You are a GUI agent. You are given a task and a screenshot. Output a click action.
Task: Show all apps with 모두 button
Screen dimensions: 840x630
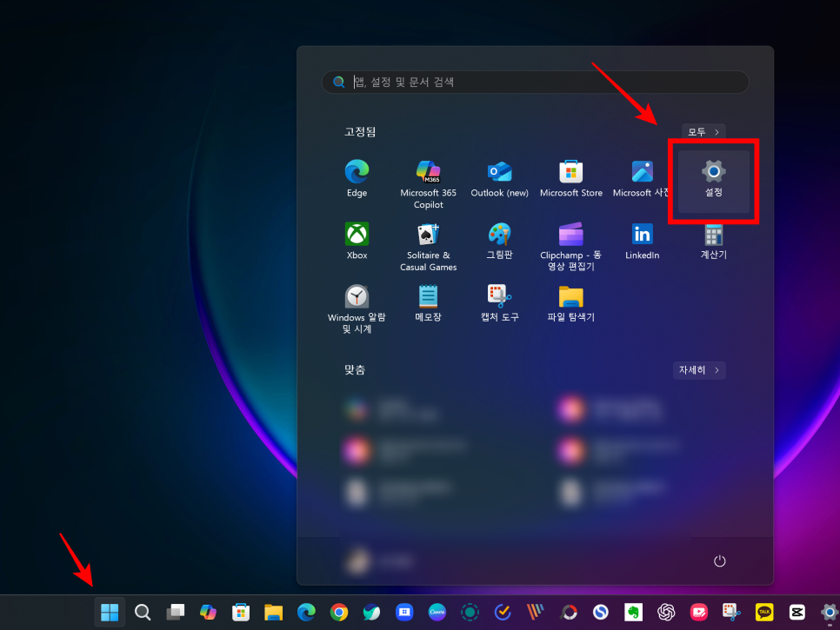(703, 132)
